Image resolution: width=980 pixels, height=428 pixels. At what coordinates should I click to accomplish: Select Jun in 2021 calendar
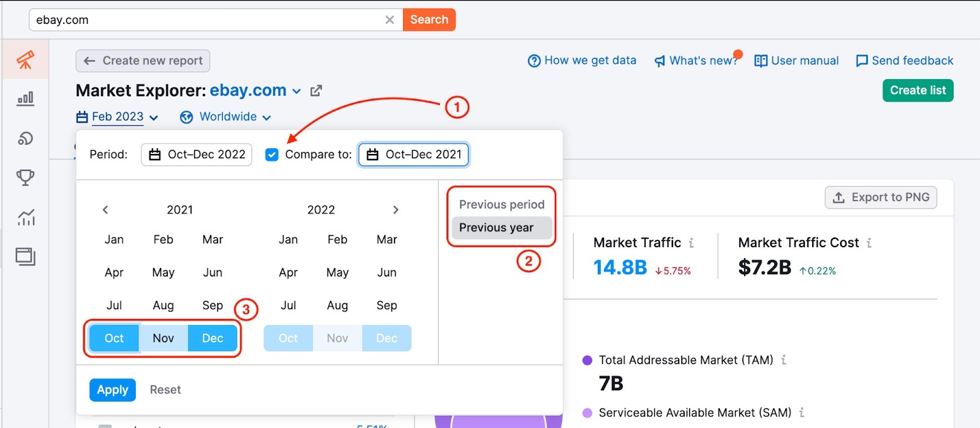[213, 272]
